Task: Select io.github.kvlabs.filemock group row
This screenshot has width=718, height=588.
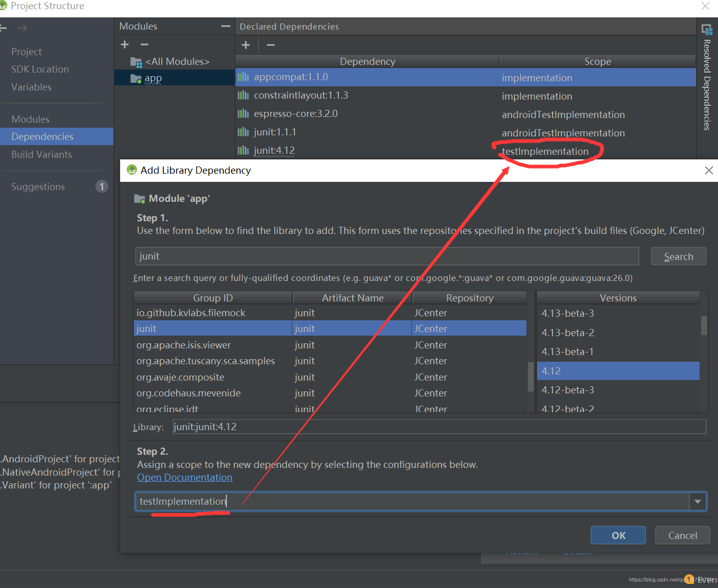Action: pos(330,313)
